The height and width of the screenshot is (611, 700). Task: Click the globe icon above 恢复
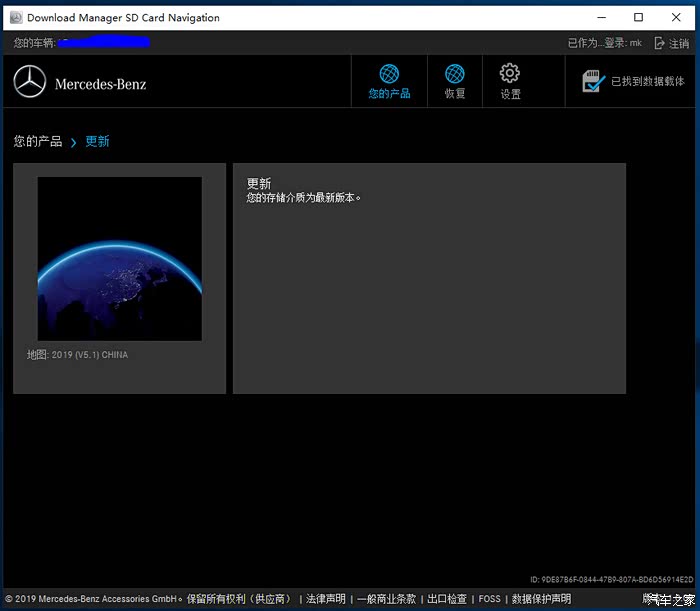point(455,74)
